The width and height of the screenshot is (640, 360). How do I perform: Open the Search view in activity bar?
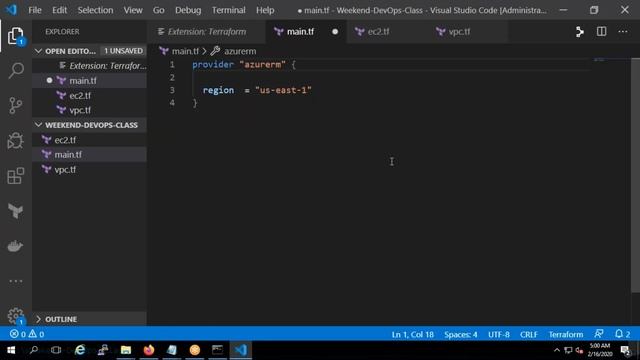click(x=16, y=71)
